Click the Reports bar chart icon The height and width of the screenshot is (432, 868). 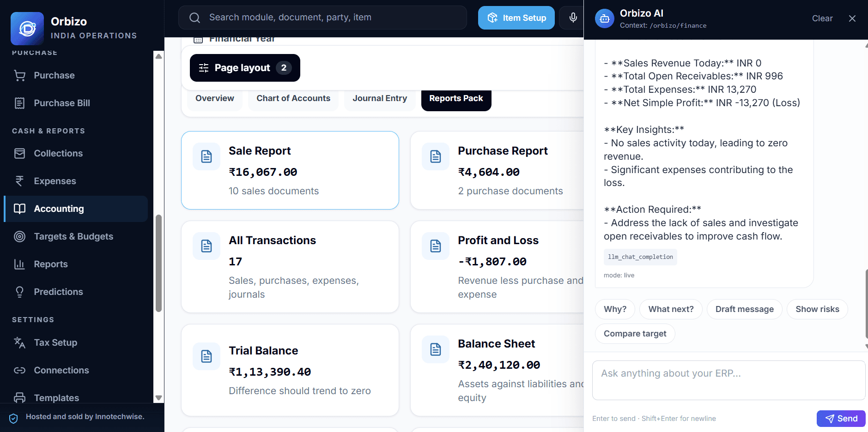19,264
